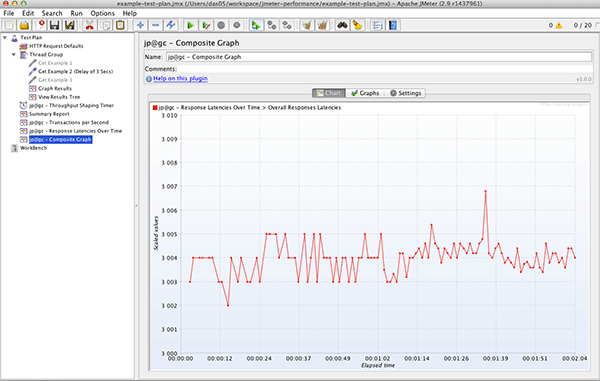Start the test with green play icon
600x381 pixels.
click(190, 25)
